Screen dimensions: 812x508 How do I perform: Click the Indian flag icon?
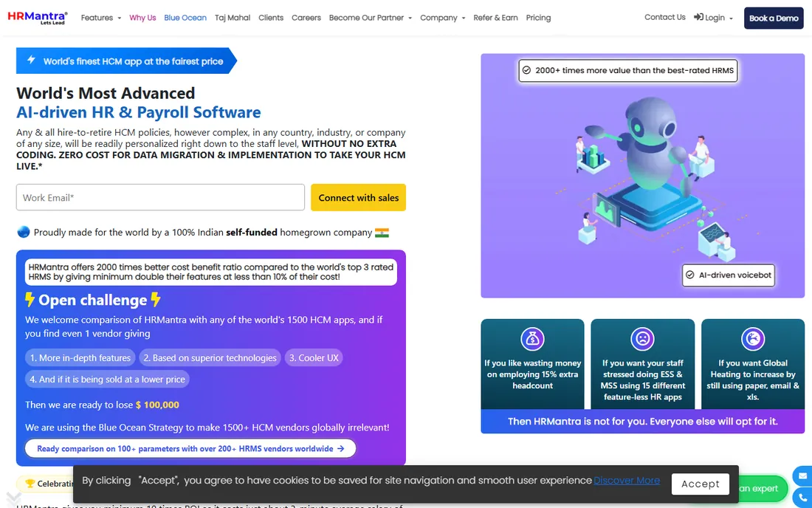(x=382, y=233)
